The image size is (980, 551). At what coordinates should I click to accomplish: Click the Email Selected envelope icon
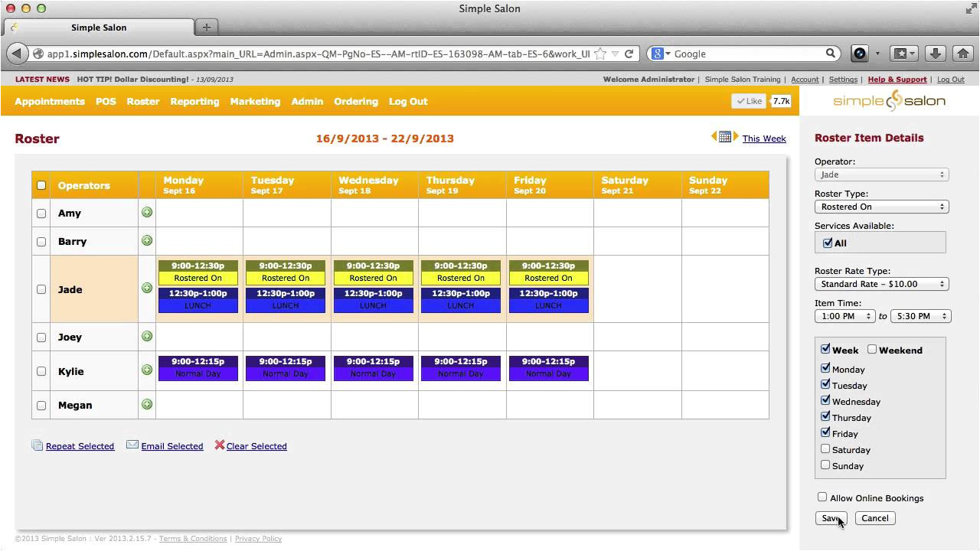pyautogui.click(x=132, y=445)
